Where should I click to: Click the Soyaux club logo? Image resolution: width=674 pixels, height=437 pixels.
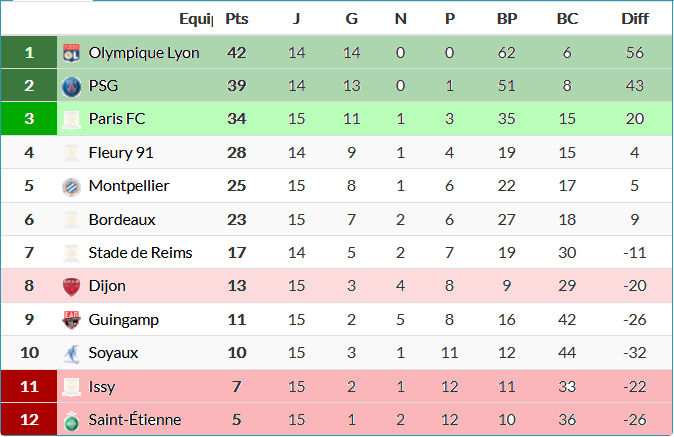tap(71, 353)
